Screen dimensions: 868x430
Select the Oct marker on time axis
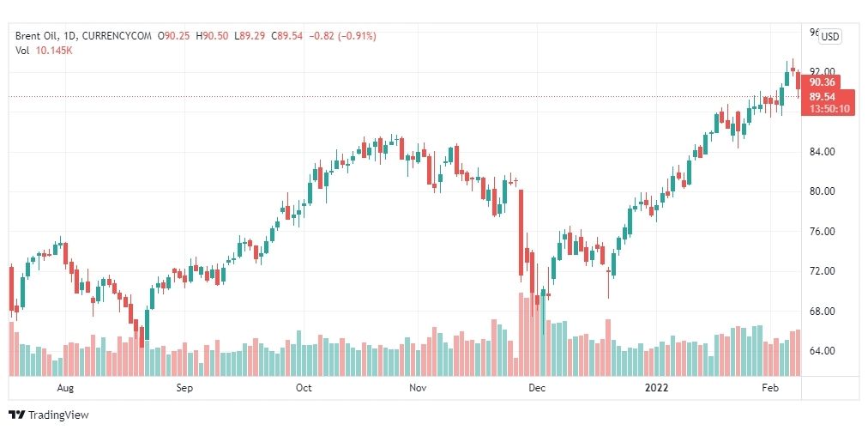(x=304, y=388)
